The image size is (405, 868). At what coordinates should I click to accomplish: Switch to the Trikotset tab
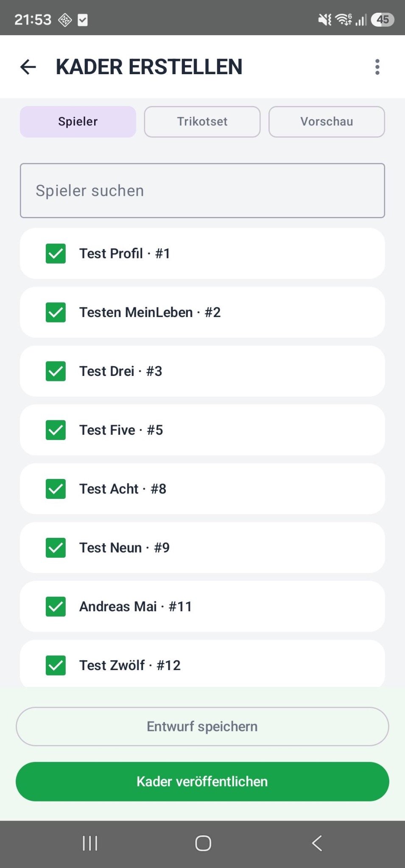click(202, 122)
